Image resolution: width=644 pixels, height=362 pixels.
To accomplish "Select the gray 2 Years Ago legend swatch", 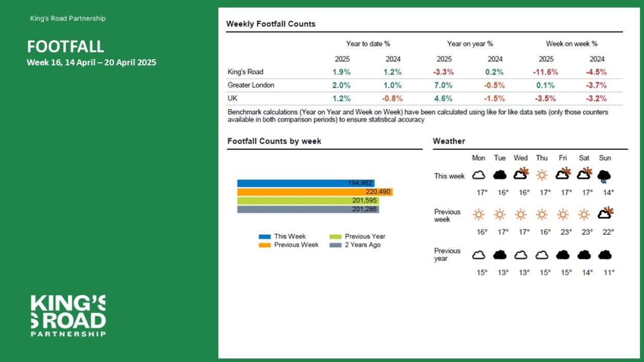I will (x=335, y=245).
